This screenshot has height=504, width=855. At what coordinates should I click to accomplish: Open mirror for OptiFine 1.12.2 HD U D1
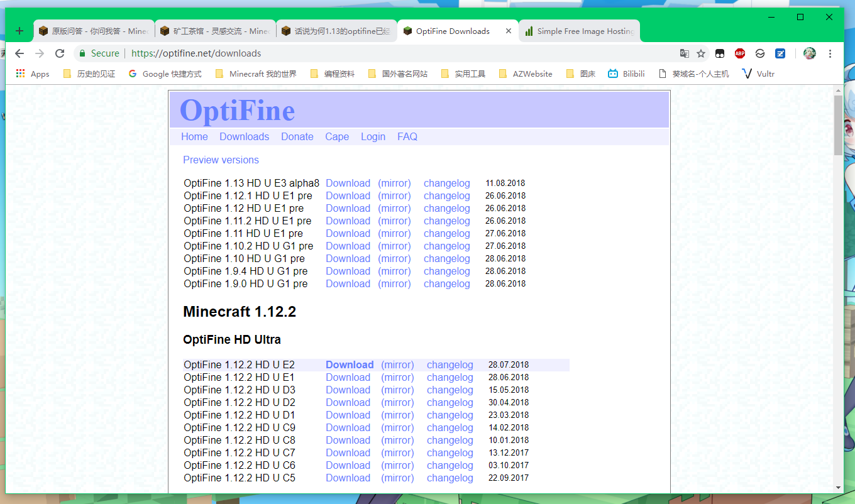(x=397, y=415)
